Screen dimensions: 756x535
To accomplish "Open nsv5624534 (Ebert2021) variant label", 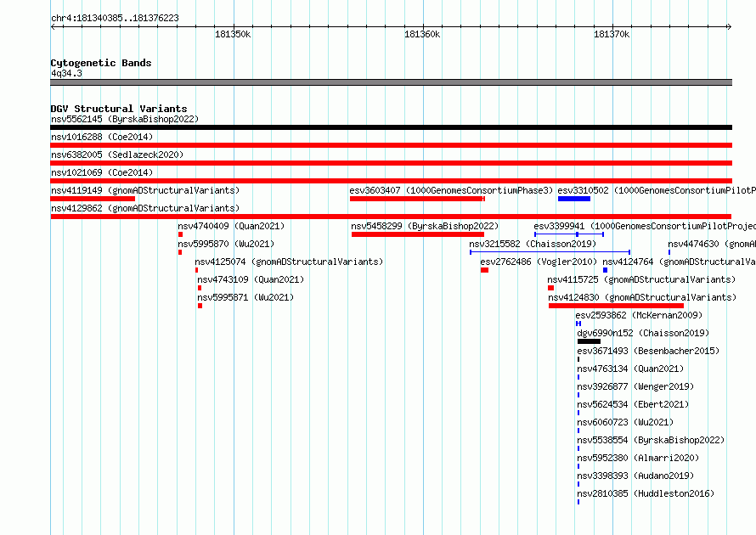I will (x=633, y=404).
